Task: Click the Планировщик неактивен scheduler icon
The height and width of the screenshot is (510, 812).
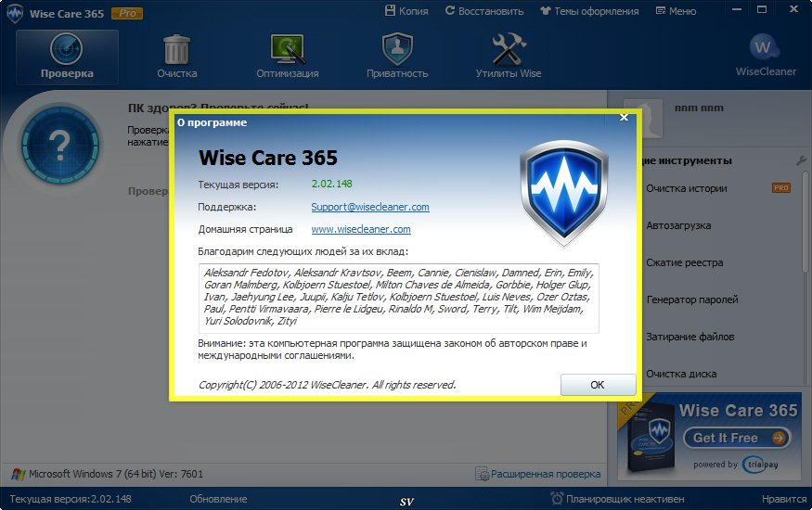Action: click(557, 499)
